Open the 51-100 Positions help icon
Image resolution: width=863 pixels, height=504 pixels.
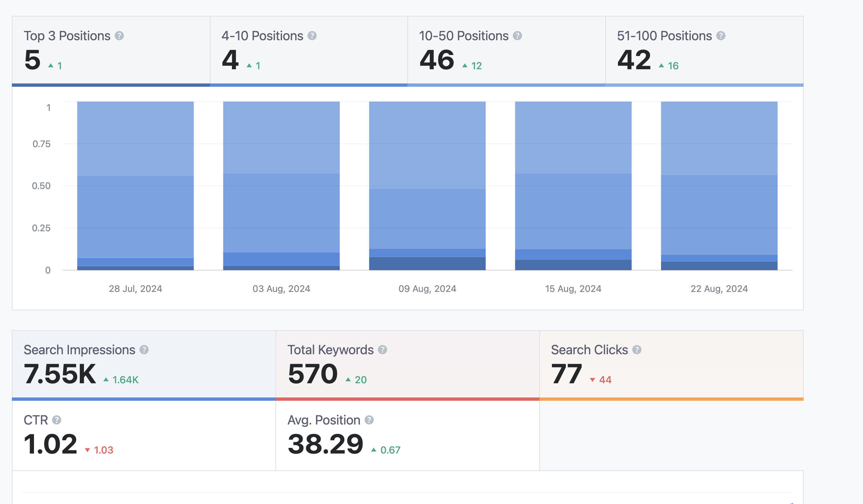click(x=721, y=36)
